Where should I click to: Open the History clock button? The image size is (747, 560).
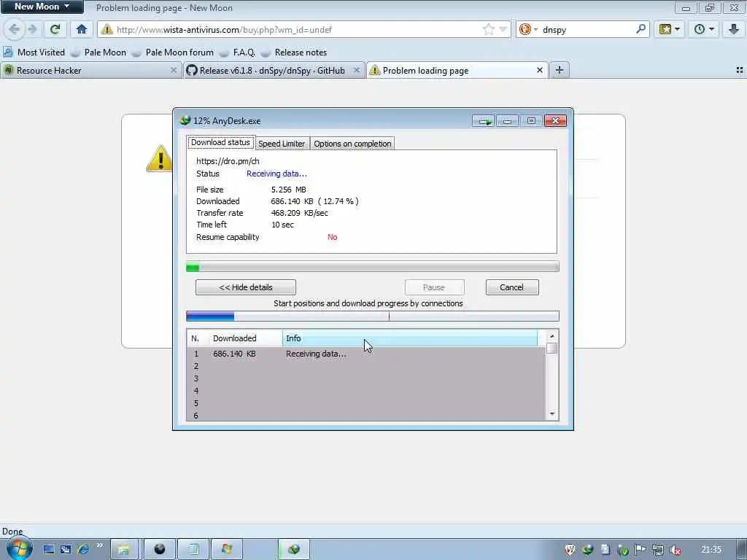700,29
